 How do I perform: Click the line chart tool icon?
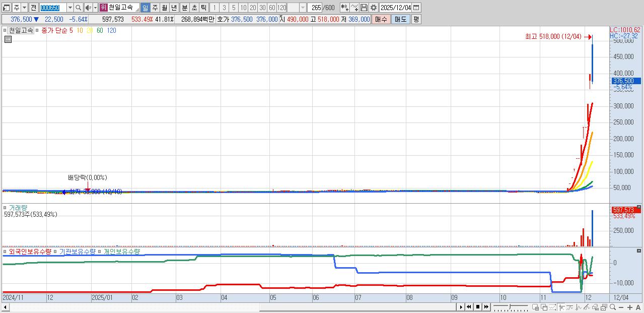pos(354,8)
